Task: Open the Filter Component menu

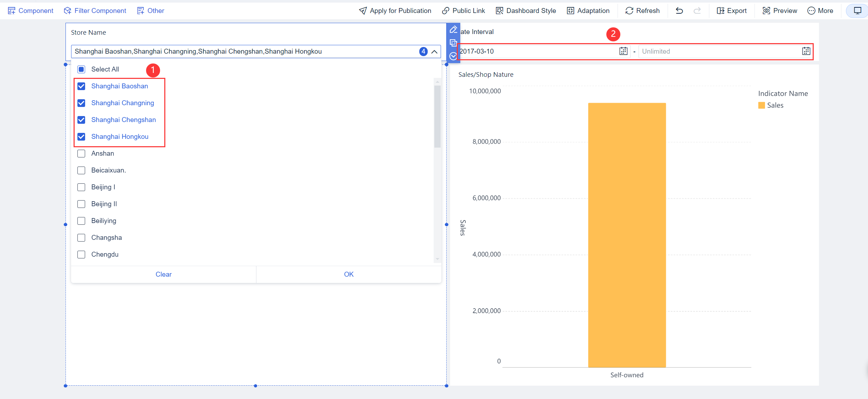Action: (95, 11)
